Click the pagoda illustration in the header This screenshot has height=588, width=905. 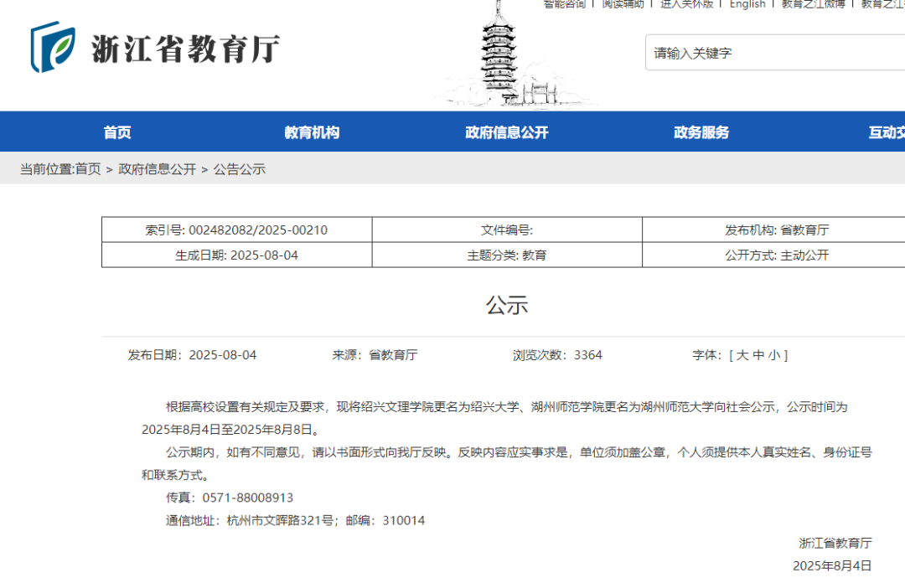(x=503, y=54)
